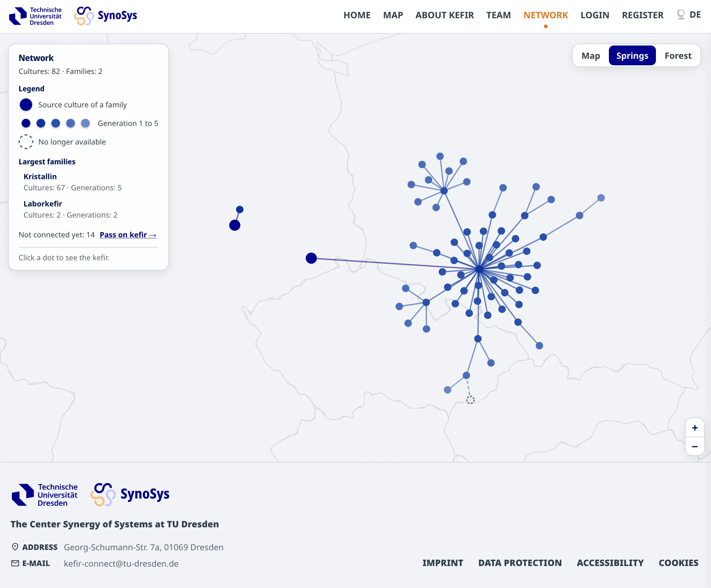The height and width of the screenshot is (588, 711).
Task: Open the Imprint footer link
Action: (x=442, y=563)
